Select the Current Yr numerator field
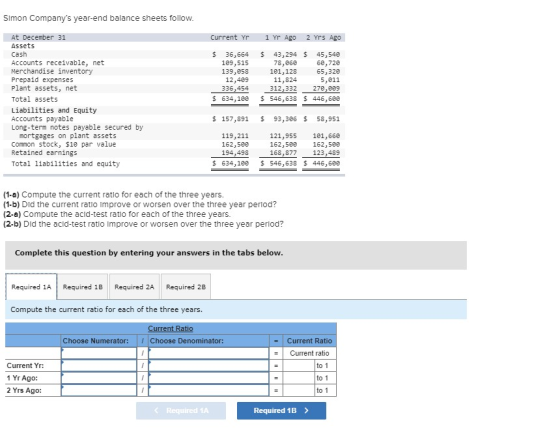Viewport: 560px width, 443px height. click(x=99, y=365)
